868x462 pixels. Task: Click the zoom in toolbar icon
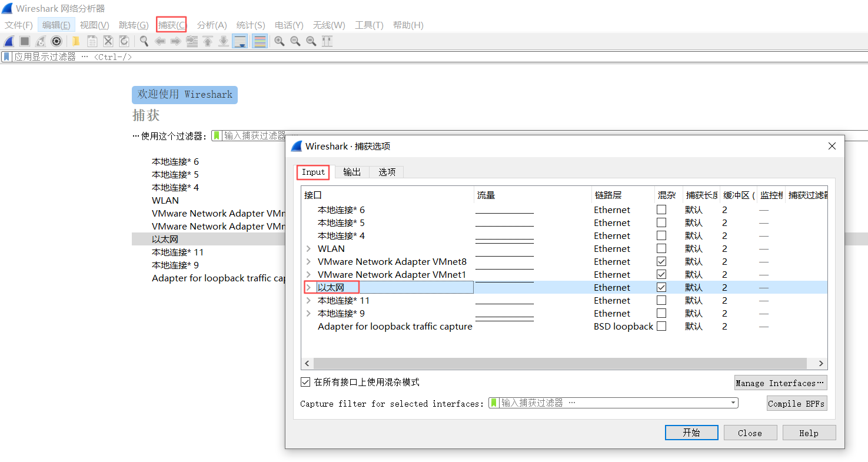[280, 41]
